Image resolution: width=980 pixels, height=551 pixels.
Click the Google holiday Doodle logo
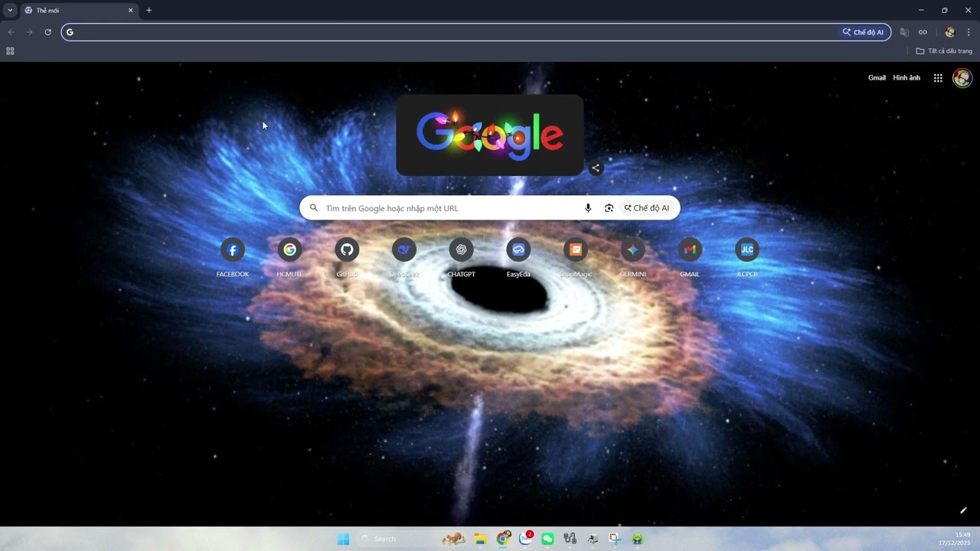(490, 135)
